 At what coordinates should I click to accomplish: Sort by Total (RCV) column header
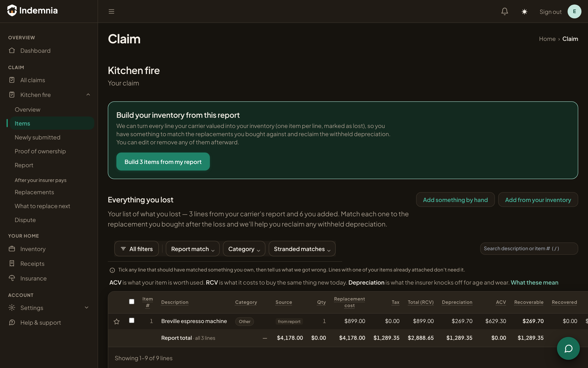(x=421, y=302)
